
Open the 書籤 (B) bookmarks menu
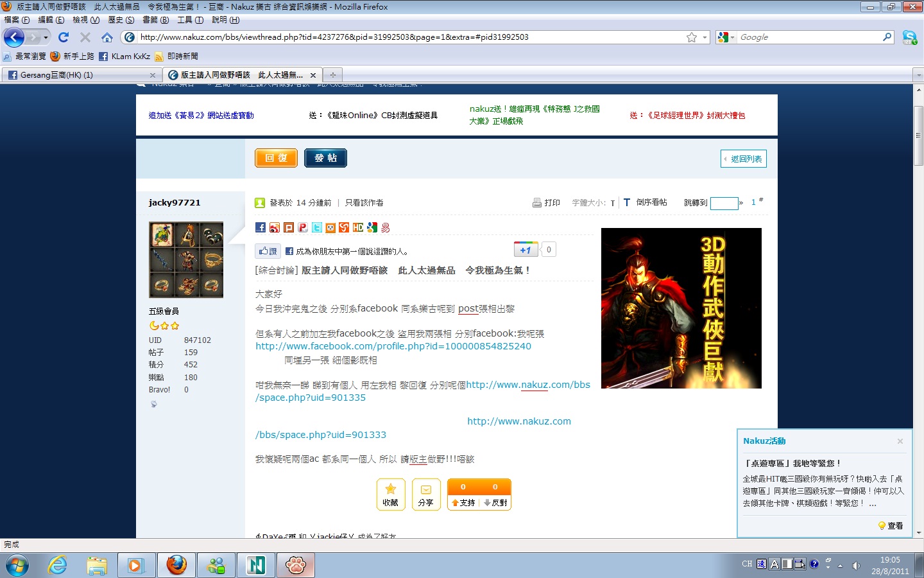(x=155, y=20)
